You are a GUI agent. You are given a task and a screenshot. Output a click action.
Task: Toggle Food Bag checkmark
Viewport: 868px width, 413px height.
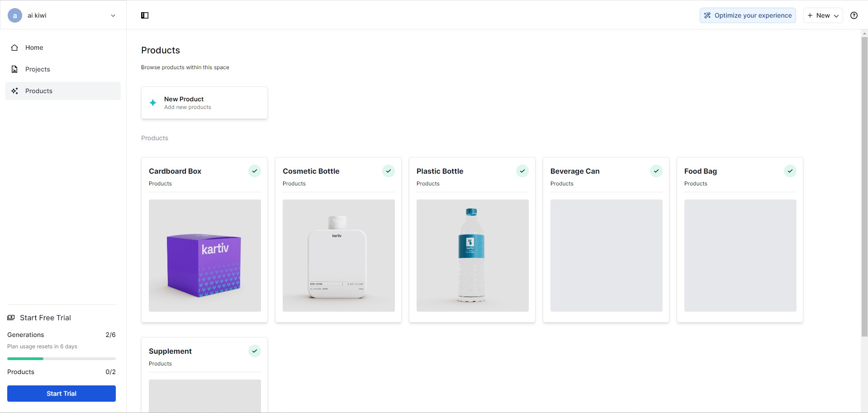click(790, 171)
